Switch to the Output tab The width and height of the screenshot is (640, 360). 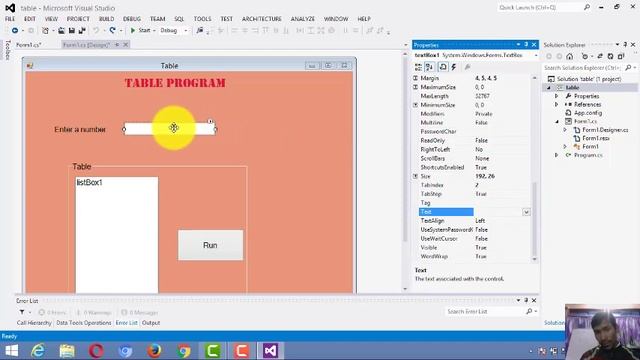point(151,323)
